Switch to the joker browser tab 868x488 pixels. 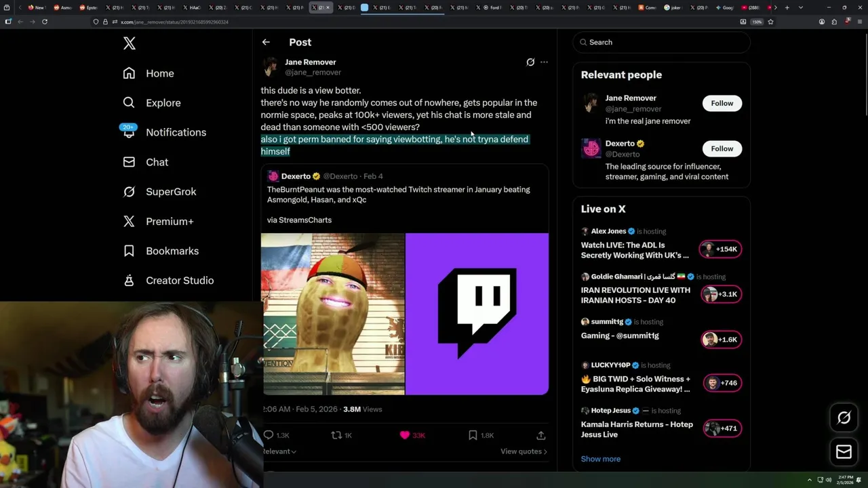pos(675,7)
